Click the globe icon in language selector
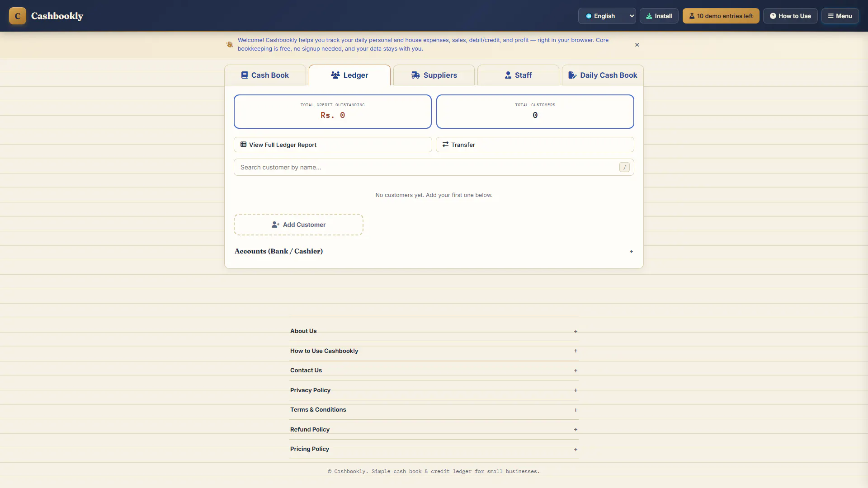868x488 pixels. click(589, 16)
